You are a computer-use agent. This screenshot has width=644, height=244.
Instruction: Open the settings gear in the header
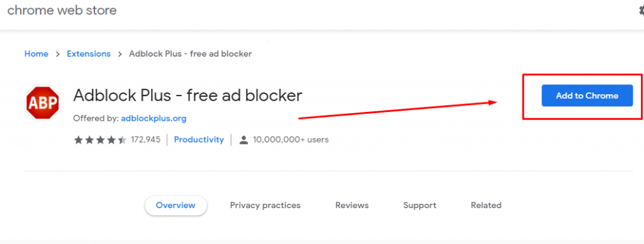641,11
